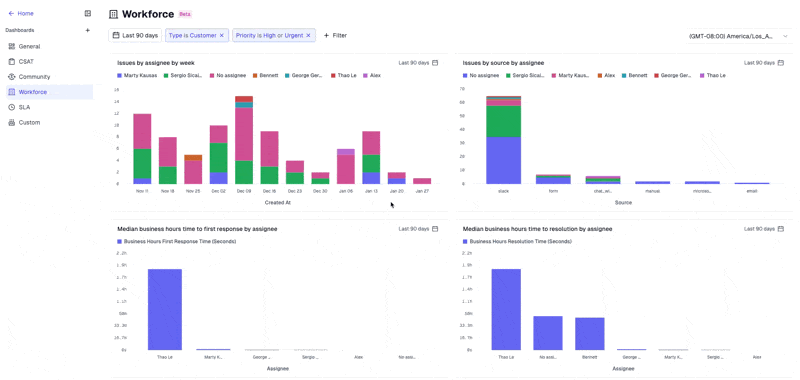Open calendar icon on Issues by source chart
The width and height of the screenshot is (800, 380).
(x=781, y=63)
